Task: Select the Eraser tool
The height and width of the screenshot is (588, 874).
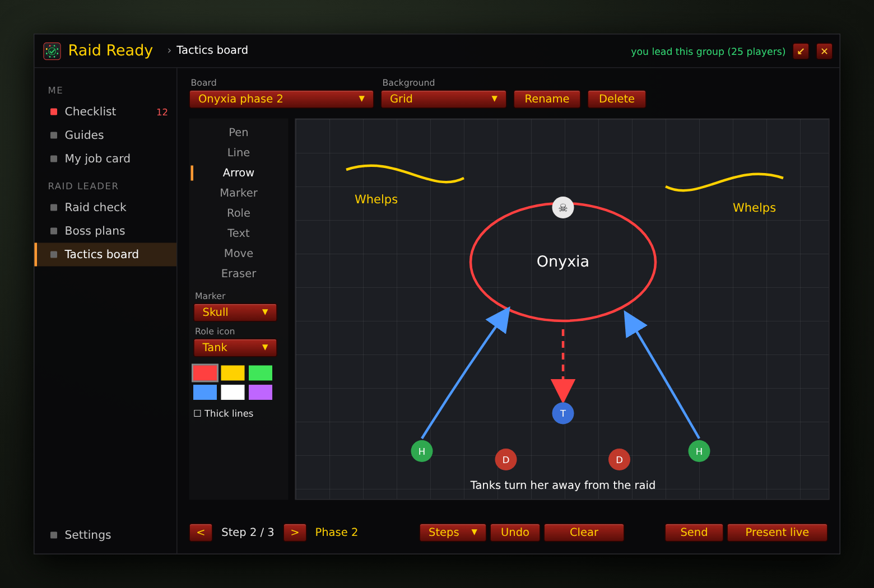Action: (x=239, y=273)
